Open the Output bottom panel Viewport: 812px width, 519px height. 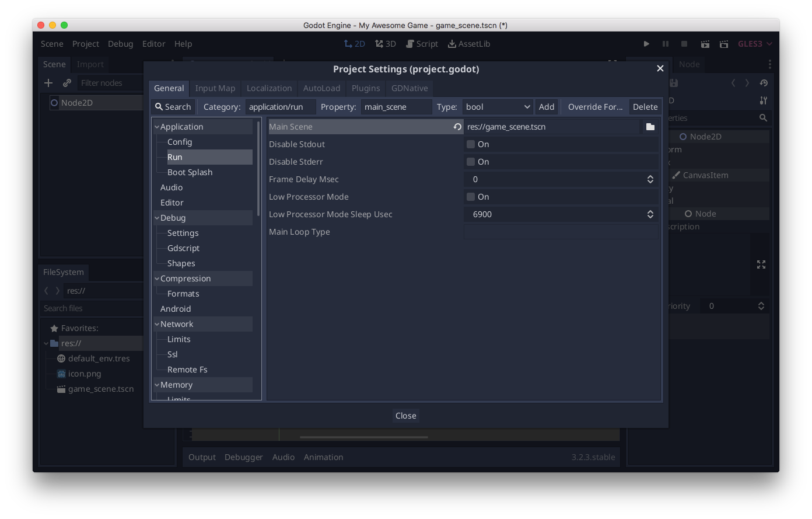click(x=202, y=457)
